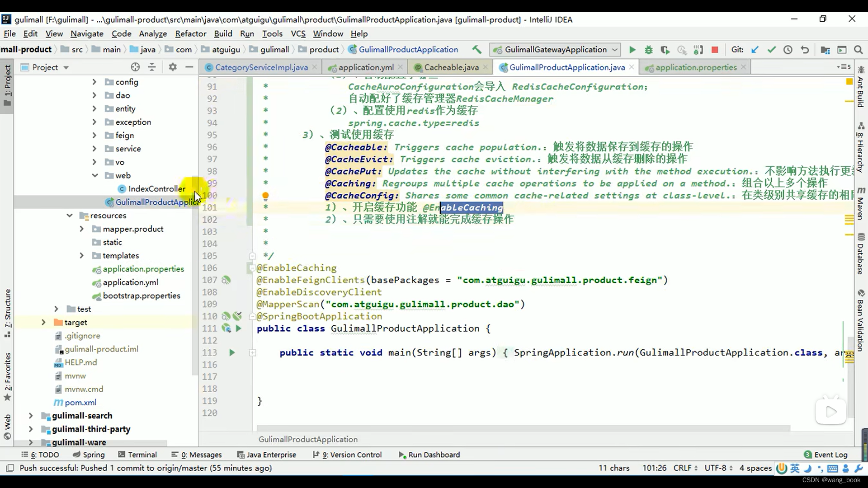Collapse the resources folder
The height and width of the screenshot is (488, 868).
tap(69, 216)
